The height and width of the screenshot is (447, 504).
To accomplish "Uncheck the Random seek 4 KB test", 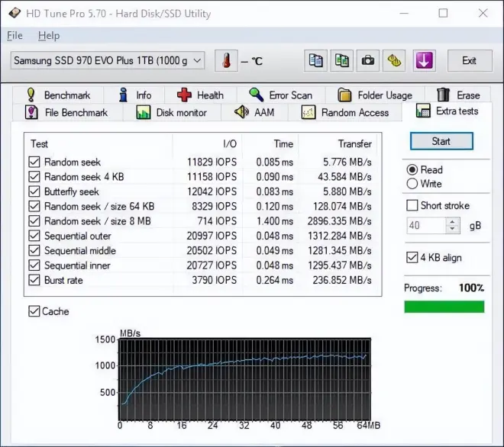I will pyautogui.click(x=34, y=177).
